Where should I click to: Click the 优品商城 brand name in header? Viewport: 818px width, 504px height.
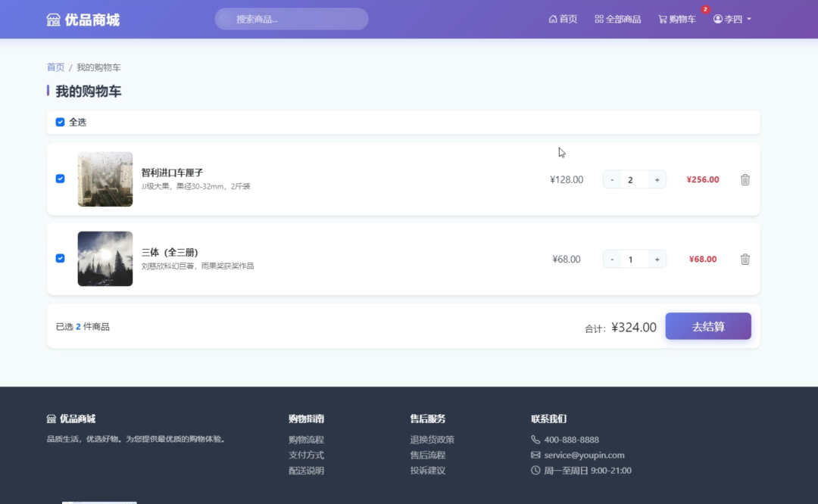click(x=92, y=20)
